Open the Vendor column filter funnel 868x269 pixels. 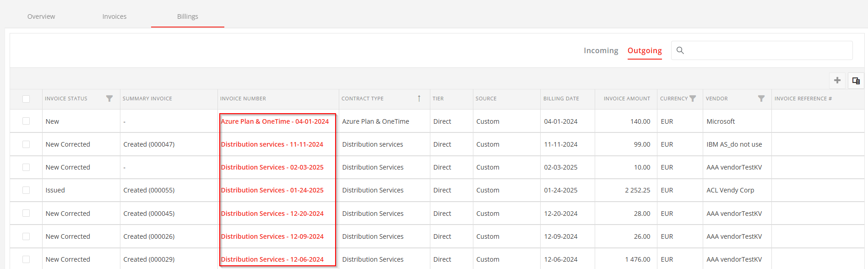coord(761,99)
